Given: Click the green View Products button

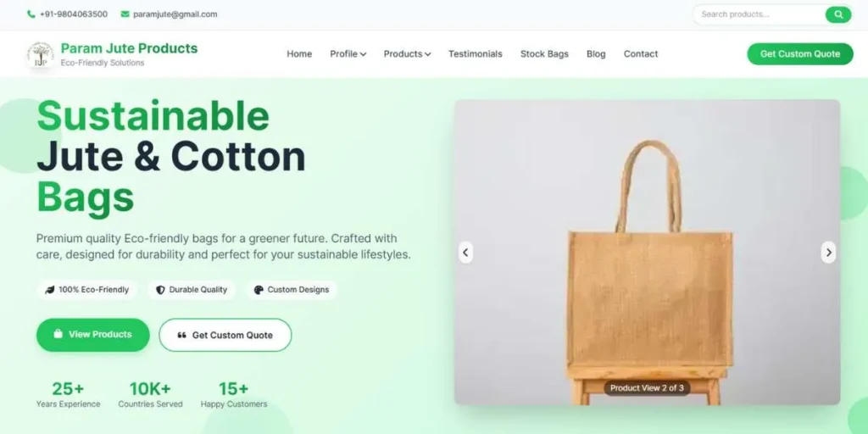Looking at the screenshot, I should coord(93,334).
